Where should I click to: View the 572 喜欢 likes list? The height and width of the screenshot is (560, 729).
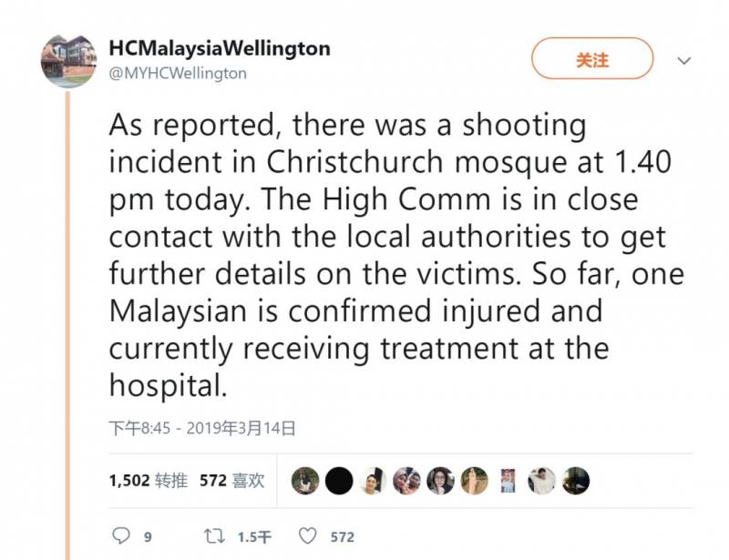(232, 481)
